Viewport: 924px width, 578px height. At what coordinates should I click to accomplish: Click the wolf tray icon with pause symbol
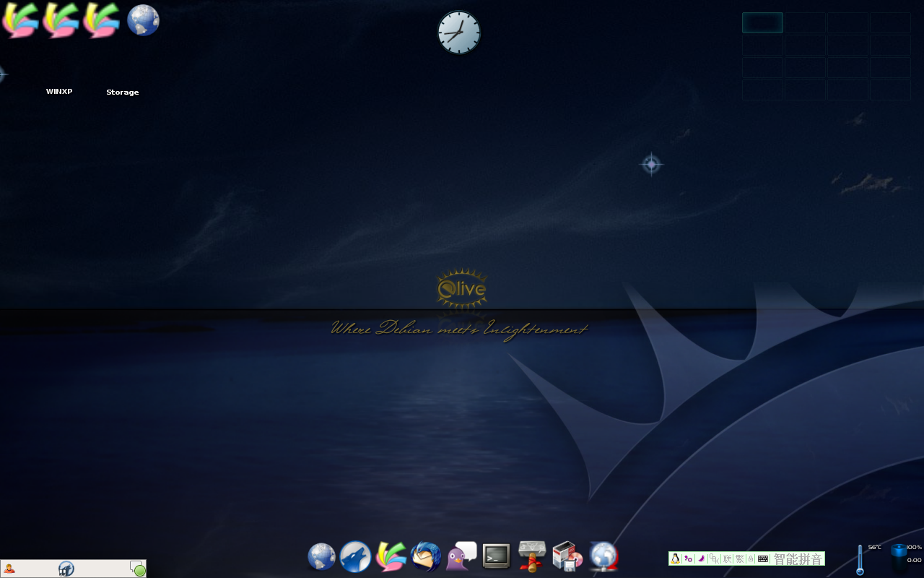tap(66, 569)
